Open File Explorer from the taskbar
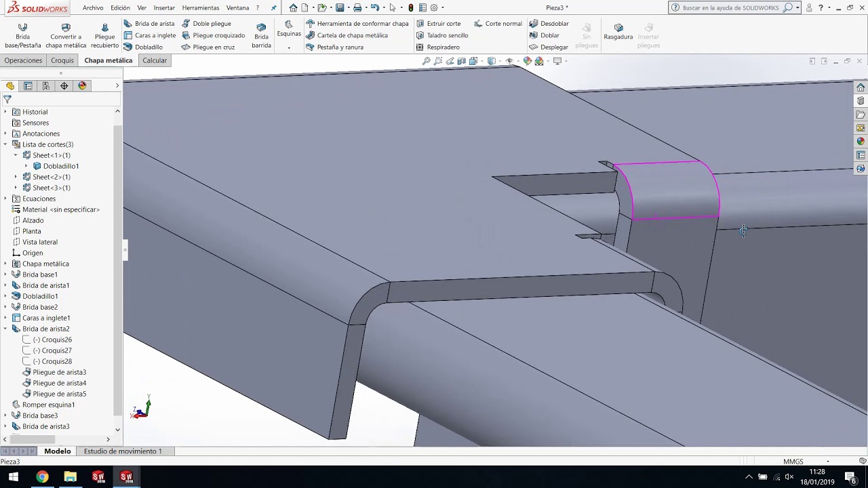868x488 pixels. coord(70,477)
